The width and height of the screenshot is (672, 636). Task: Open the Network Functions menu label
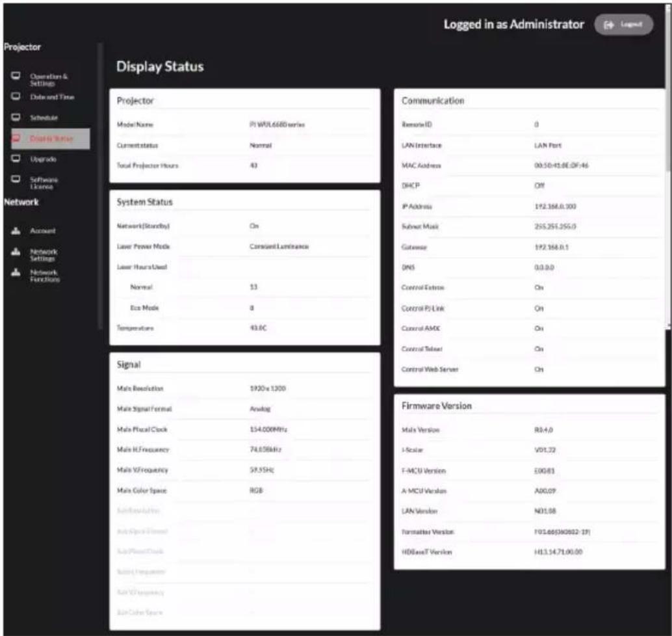tap(45, 276)
